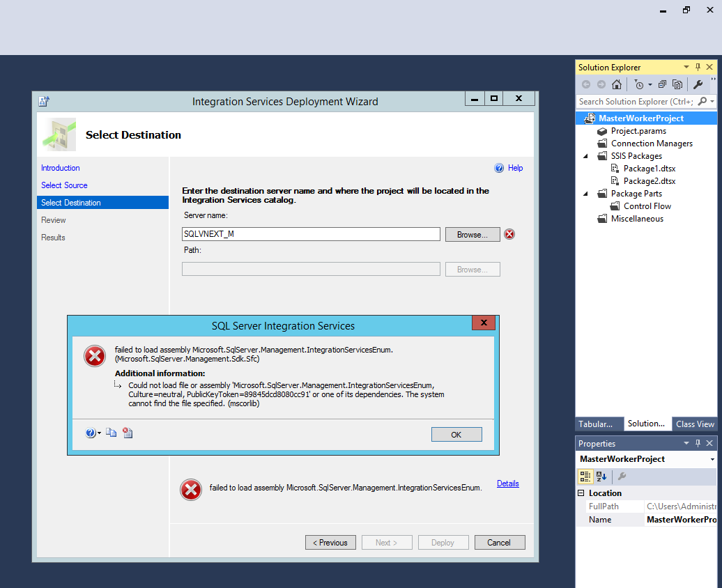Open the Pending Changes Filter dropdown arrow
This screenshot has height=588, width=722.
point(650,84)
